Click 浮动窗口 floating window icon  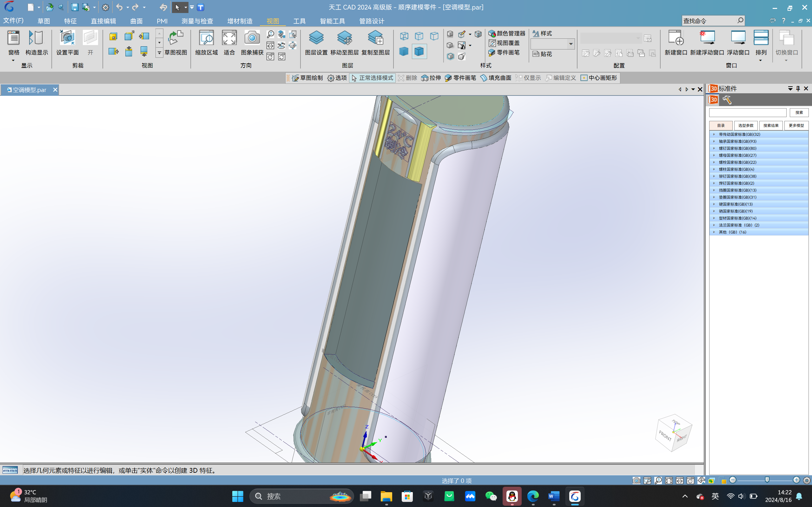(x=738, y=43)
